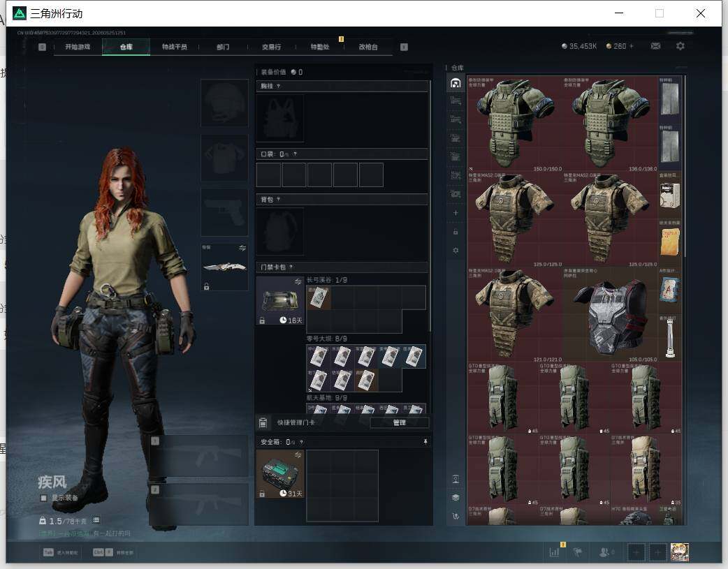Open the 交易行 tab

[271, 47]
